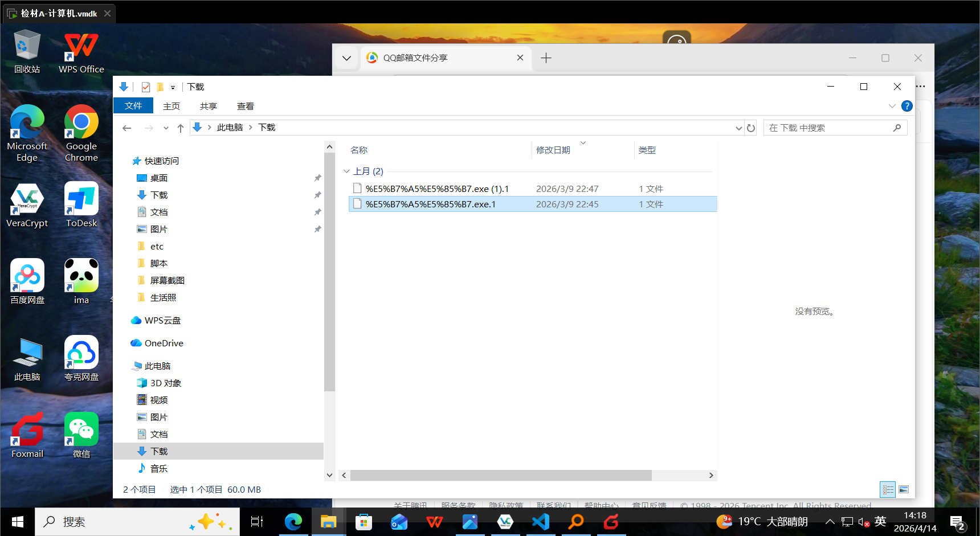Open Task View on taskbar
This screenshot has width=980, height=536.
tap(257, 522)
